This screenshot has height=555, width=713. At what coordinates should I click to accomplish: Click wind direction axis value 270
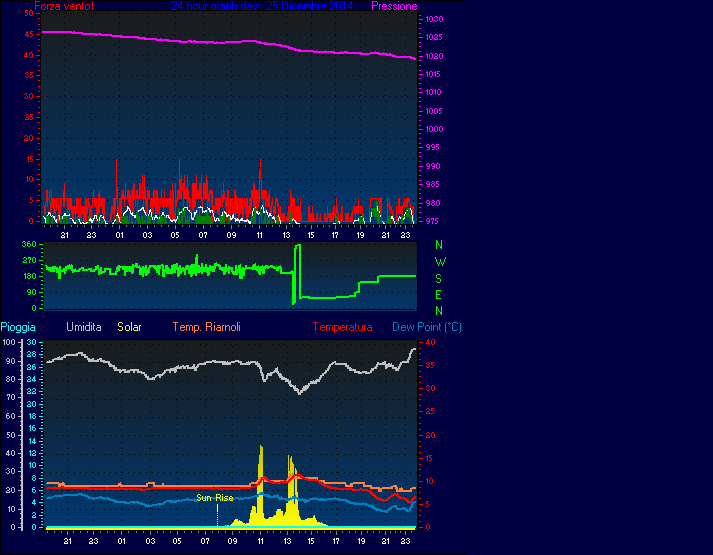[x=29, y=260]
